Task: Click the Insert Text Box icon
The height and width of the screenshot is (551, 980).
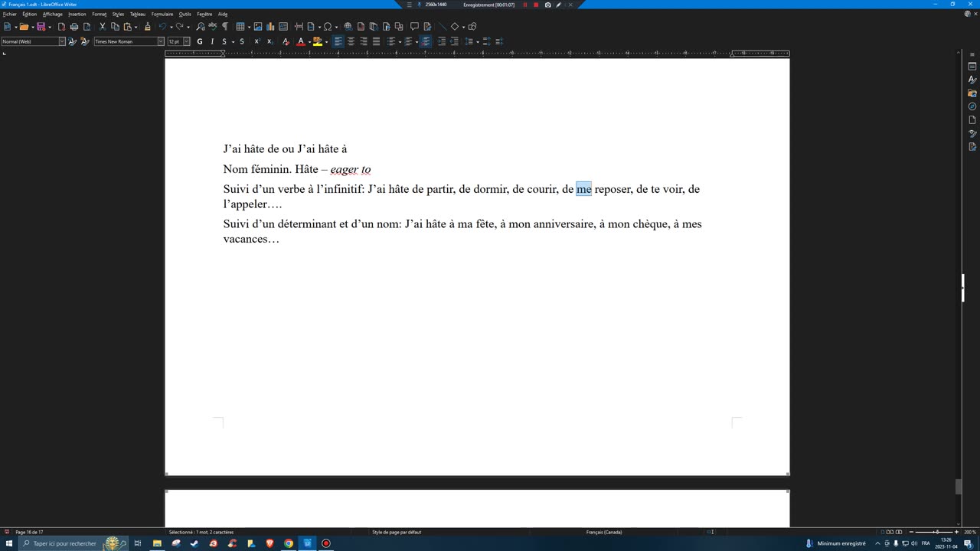Action: click(283, 27)
